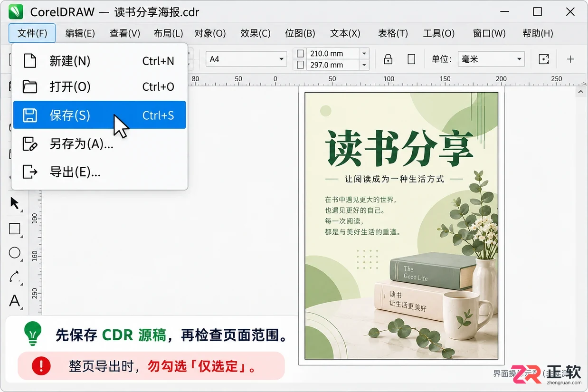
Task: Click the small square beside 210.0 mm width
Action: (x=300, y=54)
